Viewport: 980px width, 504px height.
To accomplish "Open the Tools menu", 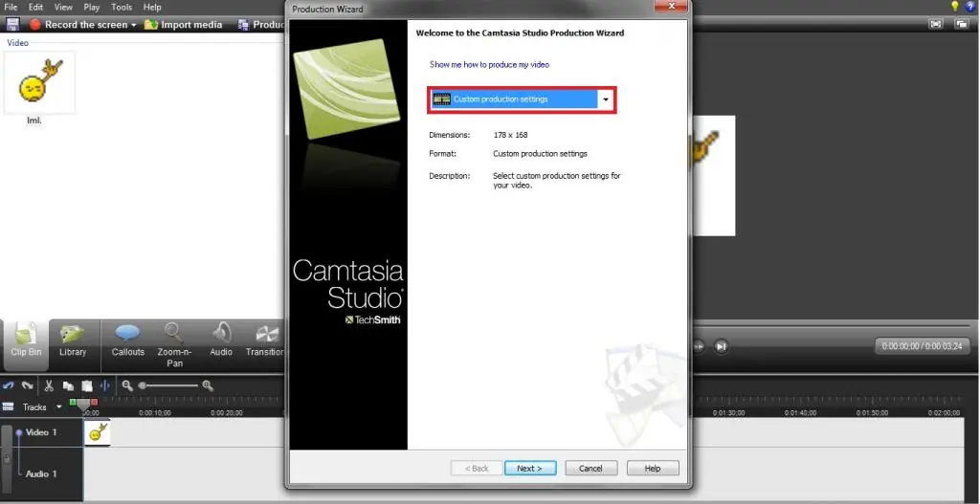I will tap(122, 7).
